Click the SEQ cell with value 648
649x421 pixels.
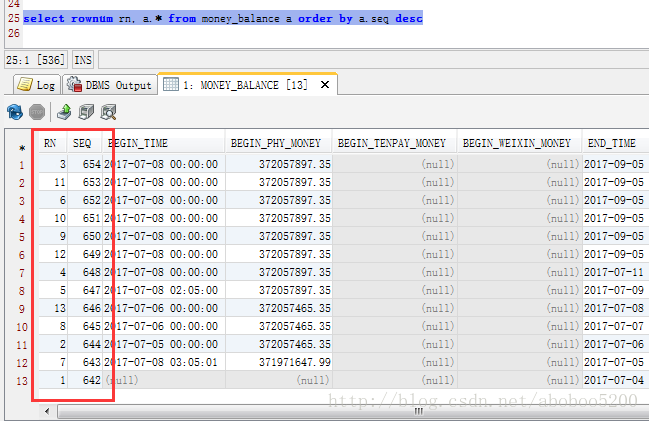[84, 272]
